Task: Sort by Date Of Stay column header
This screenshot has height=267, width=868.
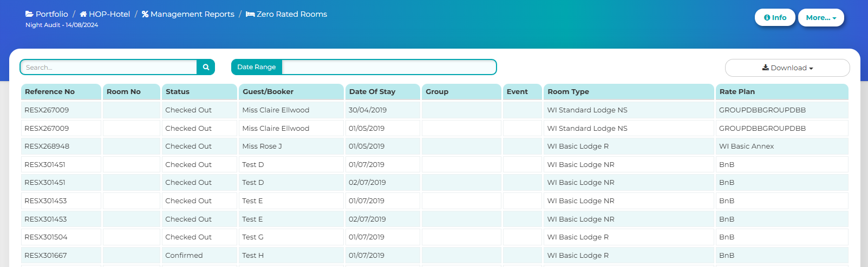Action: pyautogui.click(x=383, y=91)
